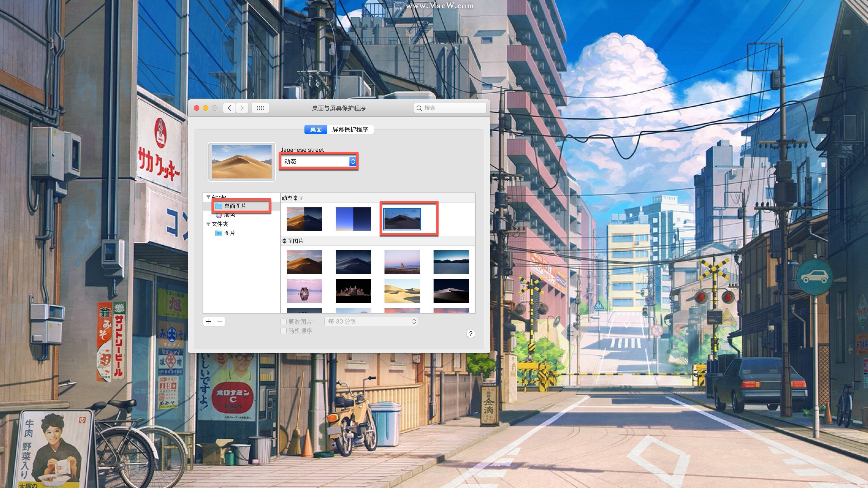Collapse the Apple section disclosure triangle
Screen dimensions: 868x488
coord(208,197)
